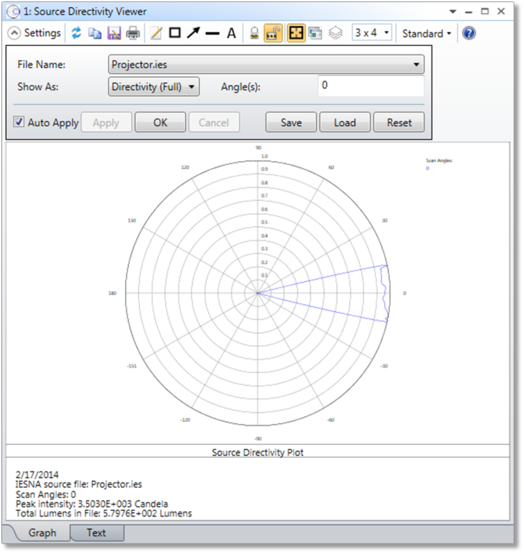Confirm settings with OK button
Viewport: 524px width, 553px height.
(x=160, y=122)
